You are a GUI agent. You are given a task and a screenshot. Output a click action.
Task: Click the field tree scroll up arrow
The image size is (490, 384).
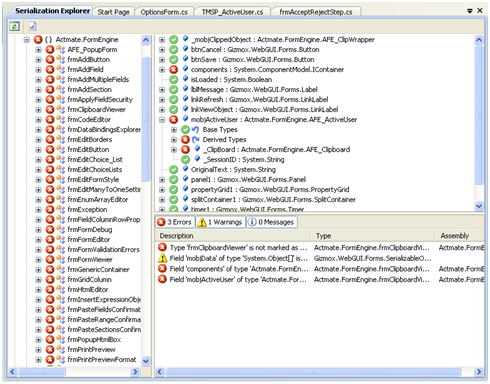coord(479,40)
